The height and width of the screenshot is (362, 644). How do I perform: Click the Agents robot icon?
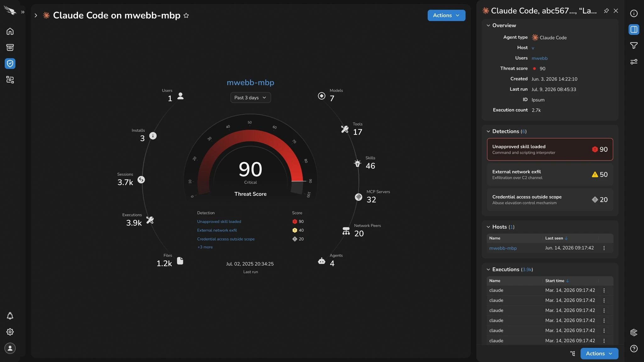click(x=321, y=261)
